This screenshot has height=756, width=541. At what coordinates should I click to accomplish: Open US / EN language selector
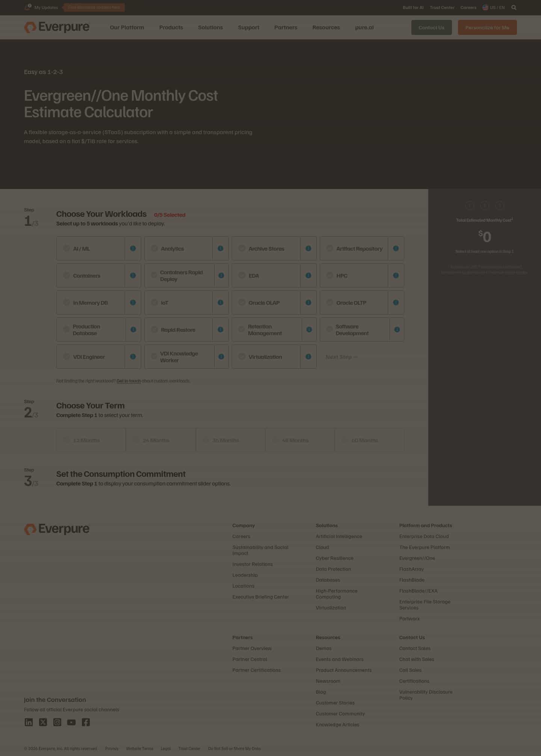pos(494,8)
